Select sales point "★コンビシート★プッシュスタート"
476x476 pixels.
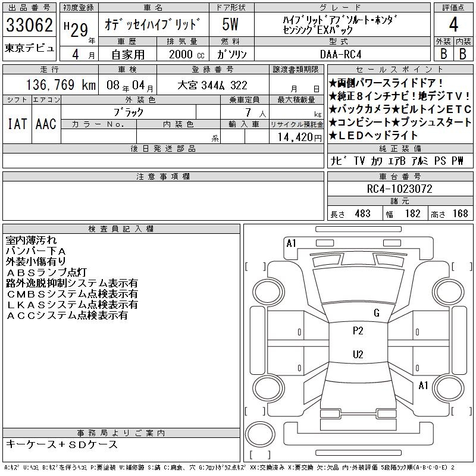[x=400, y=122]
